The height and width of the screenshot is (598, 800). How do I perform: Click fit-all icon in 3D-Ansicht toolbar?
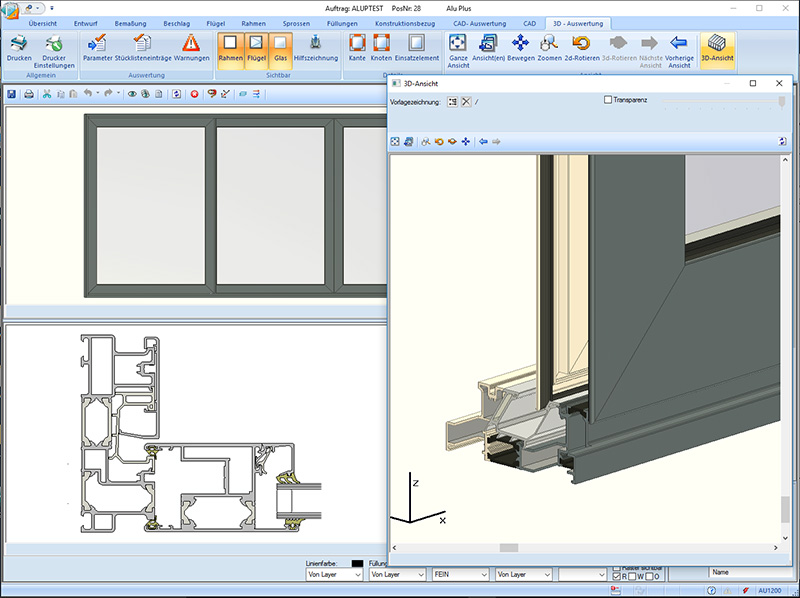point(395,141)
